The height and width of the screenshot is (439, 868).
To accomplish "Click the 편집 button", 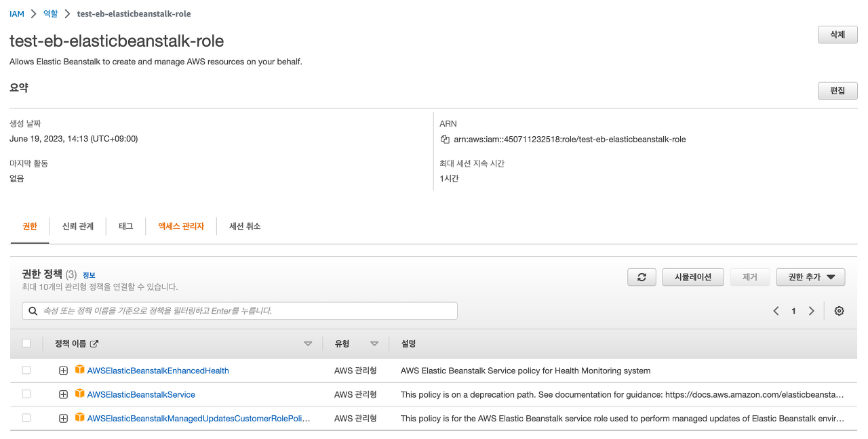I will 837,91.
